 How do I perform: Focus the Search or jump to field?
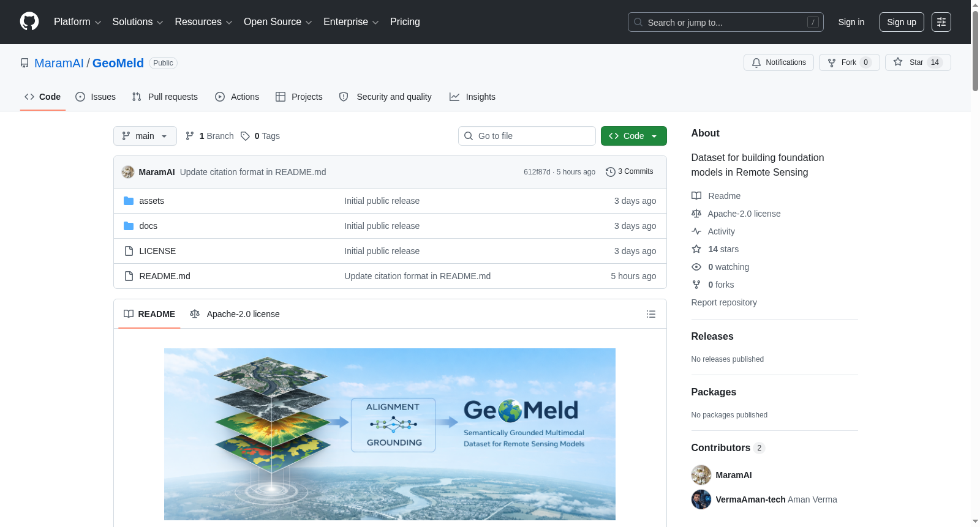pos(725,22)
